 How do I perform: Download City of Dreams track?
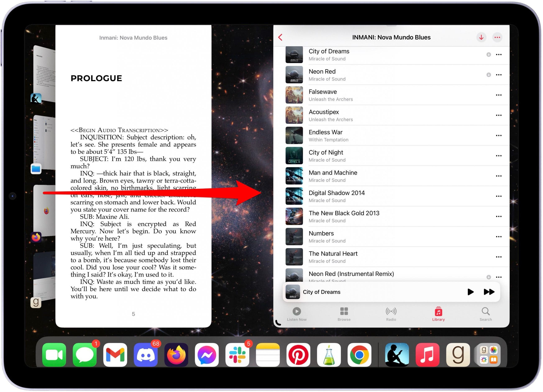pyautogui.click(x=488, y=55)
